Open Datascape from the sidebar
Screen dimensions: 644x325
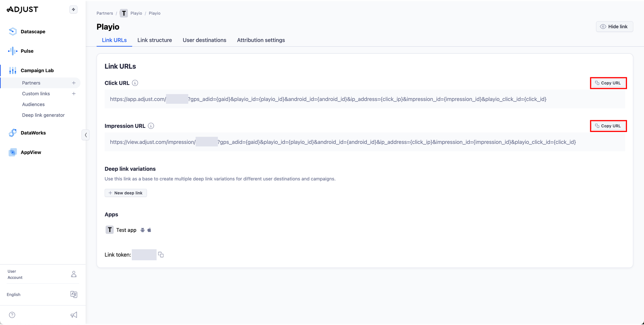(x=33, y=31)
